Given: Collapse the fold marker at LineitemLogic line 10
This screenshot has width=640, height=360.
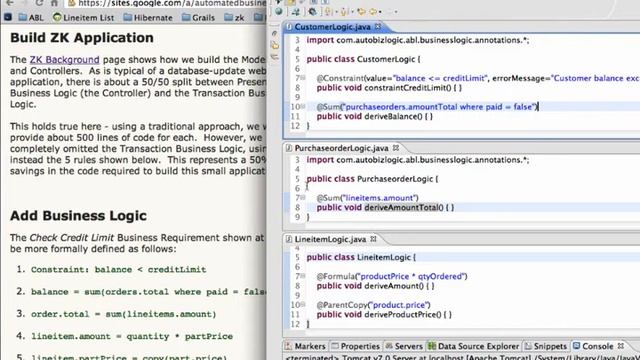Looking at the screenshot, I should (x=303, y=304).
